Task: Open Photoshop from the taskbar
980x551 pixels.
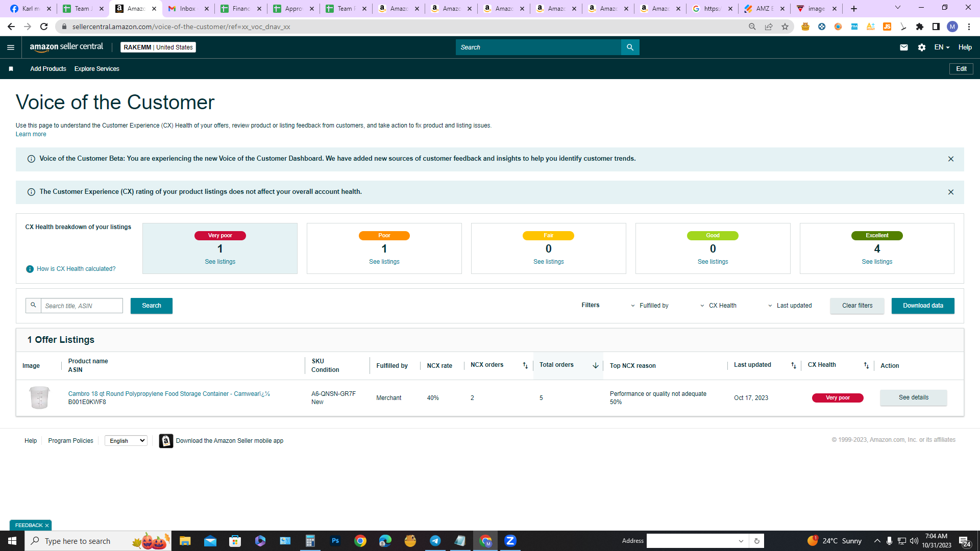Action: click(335, 541)
